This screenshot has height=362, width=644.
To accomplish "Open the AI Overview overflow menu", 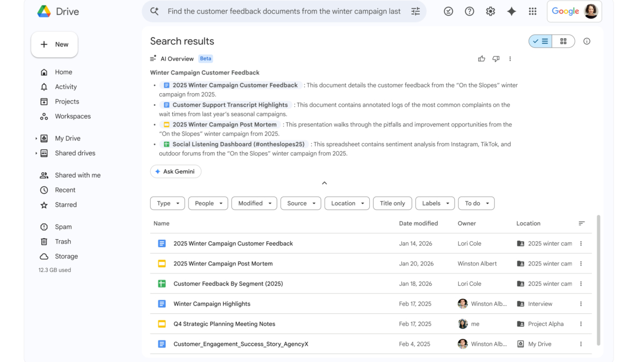I will [510, 58].
